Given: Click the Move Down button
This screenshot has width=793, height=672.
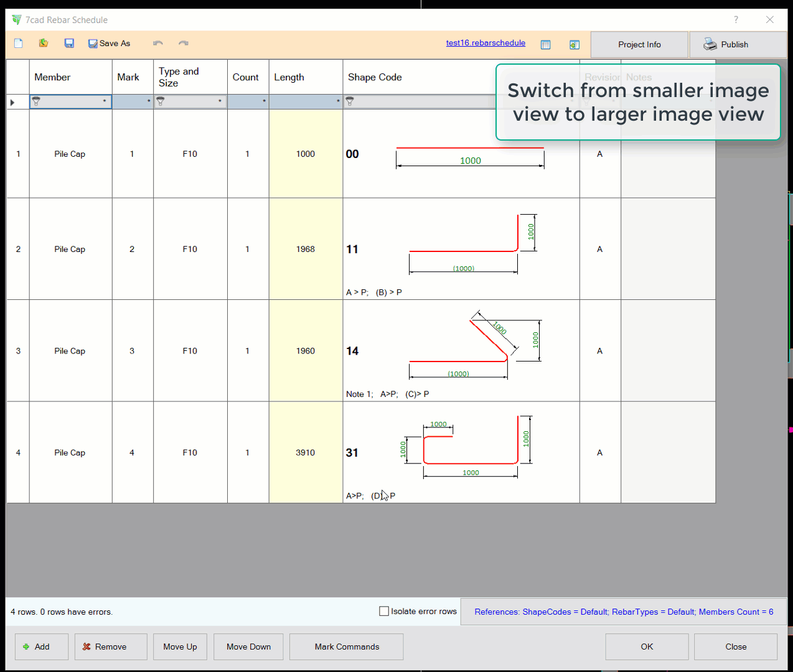Looking at the screenshot, I should click(248, 646).
